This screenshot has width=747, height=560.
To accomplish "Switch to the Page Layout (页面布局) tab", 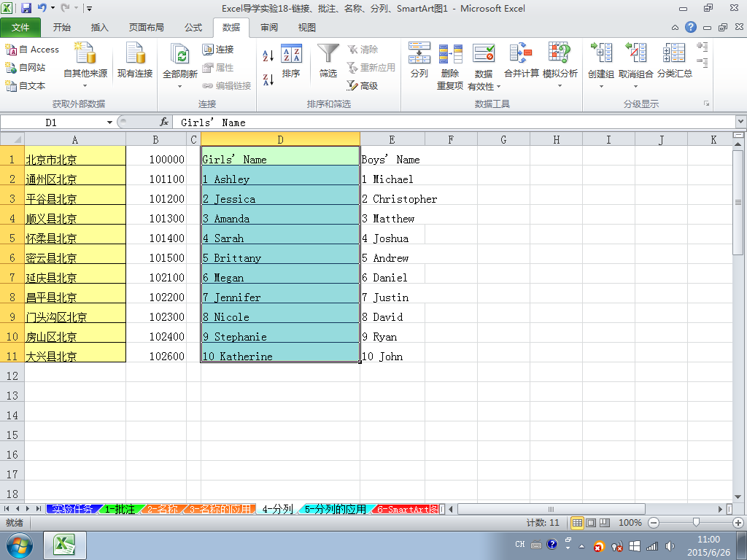I will coord(146,28).
